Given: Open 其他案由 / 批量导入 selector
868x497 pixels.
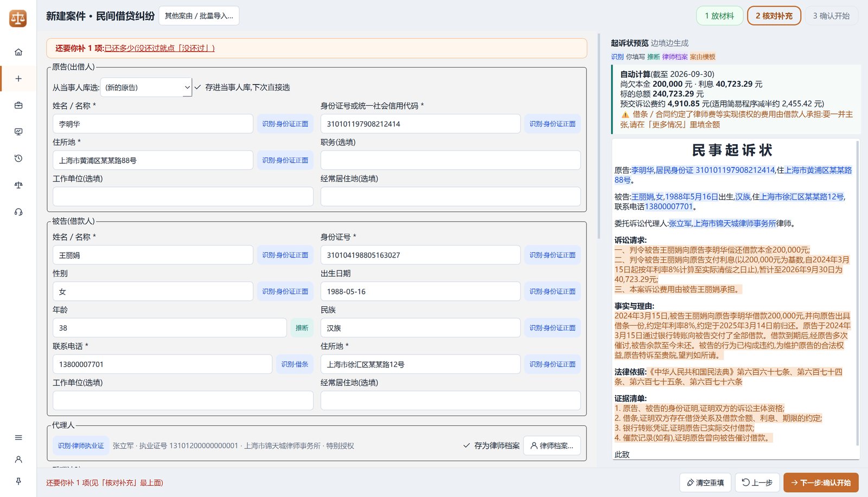Looking at the screenshot, I should (199, 16).
